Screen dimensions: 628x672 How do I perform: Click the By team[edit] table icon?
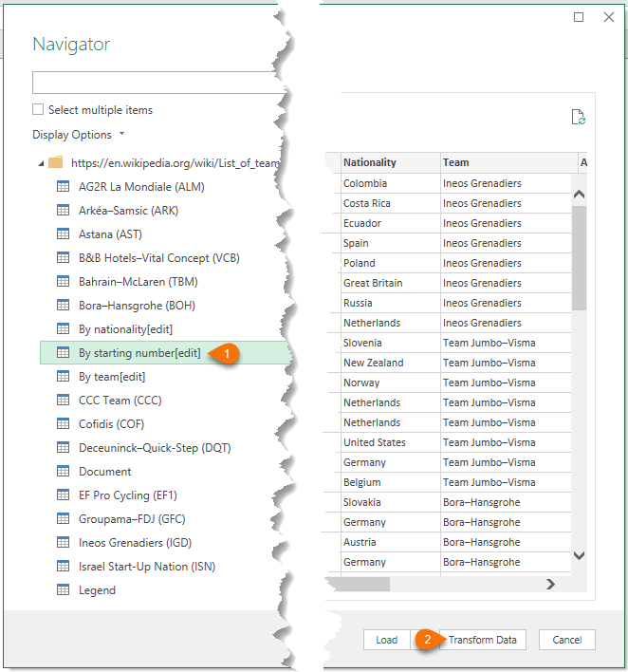pos(63,376)
